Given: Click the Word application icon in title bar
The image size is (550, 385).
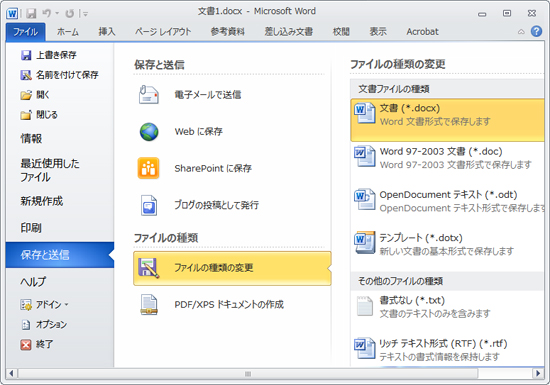Looking at the screenshot, I should 12,13.
